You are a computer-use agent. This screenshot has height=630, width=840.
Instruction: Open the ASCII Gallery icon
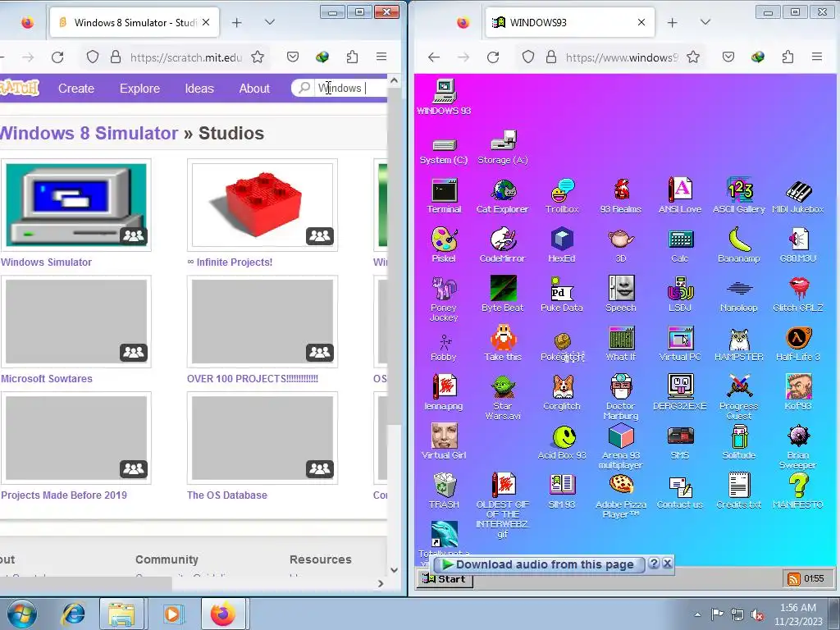pos(739,196)
